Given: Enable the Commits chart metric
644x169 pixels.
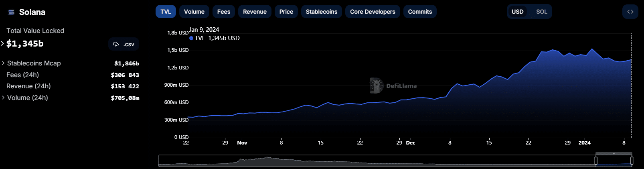Looking at the screenshot, I should (420, 12).
